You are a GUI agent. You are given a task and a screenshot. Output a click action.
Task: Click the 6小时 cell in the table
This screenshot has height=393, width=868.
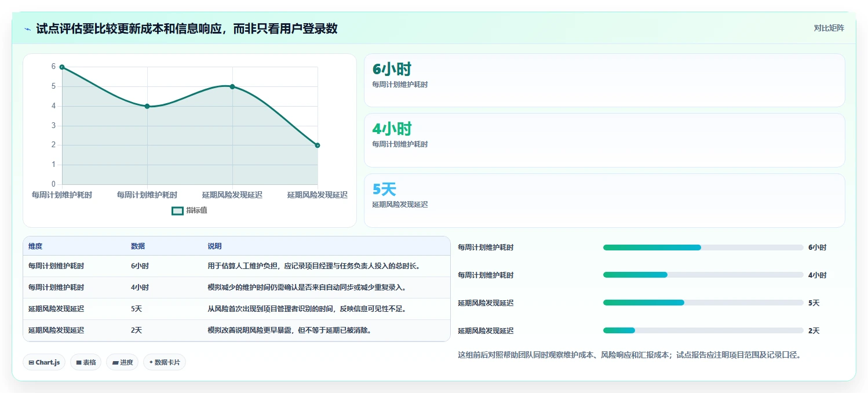pyautogui.click(x=140, y=266)
